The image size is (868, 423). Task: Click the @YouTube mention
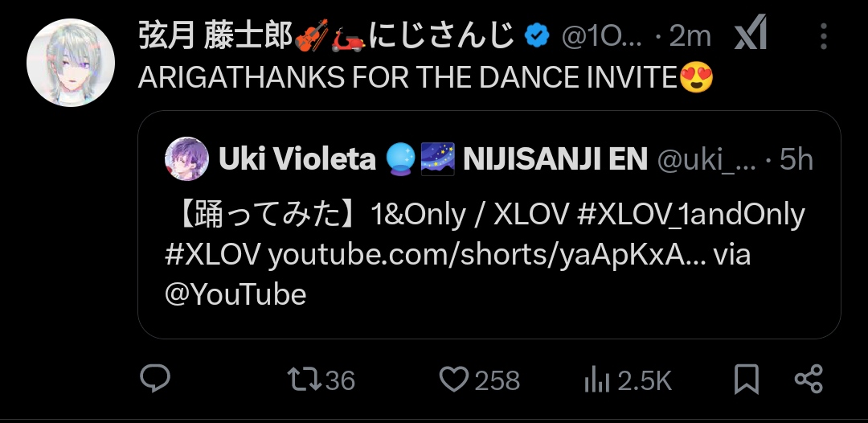[235, 294]
